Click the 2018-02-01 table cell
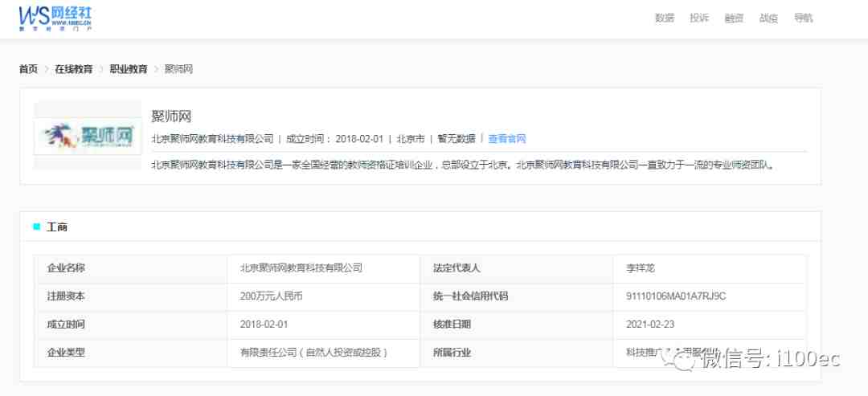The image size is (868, 396). pos(324,325)
